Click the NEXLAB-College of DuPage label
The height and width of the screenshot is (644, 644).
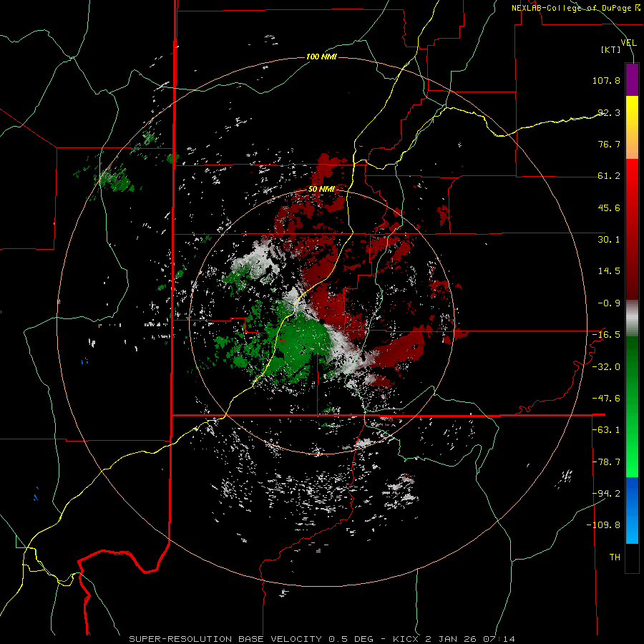click(575, 8)
